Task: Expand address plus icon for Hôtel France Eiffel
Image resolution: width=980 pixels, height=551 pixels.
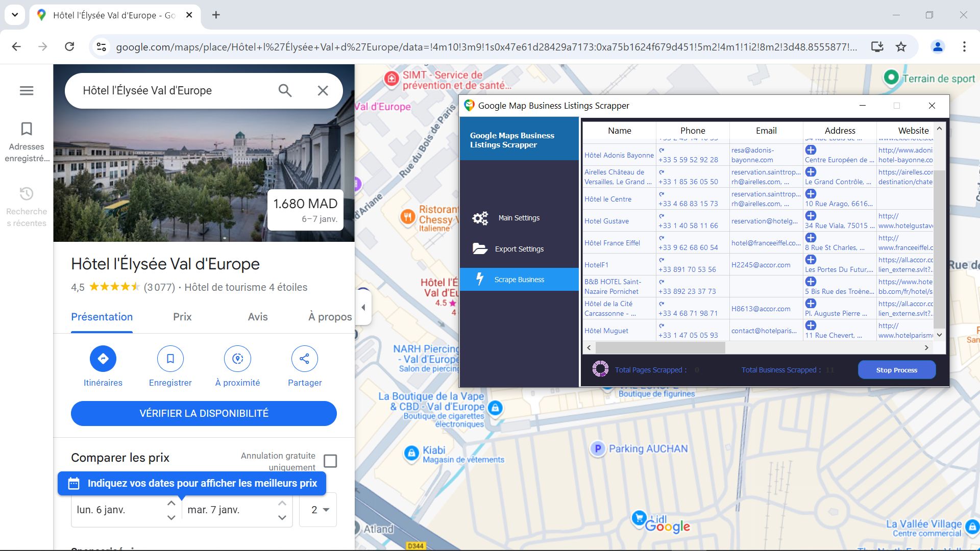Action: pos(811,238)
